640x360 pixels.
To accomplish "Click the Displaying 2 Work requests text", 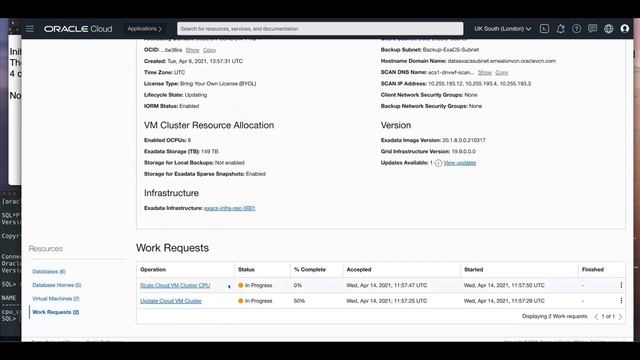I will coord(554,316).
